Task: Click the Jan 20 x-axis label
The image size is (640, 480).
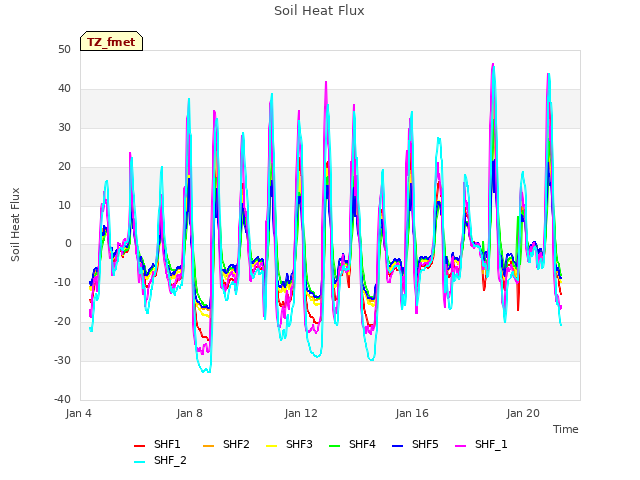Action: click(523, 413)
